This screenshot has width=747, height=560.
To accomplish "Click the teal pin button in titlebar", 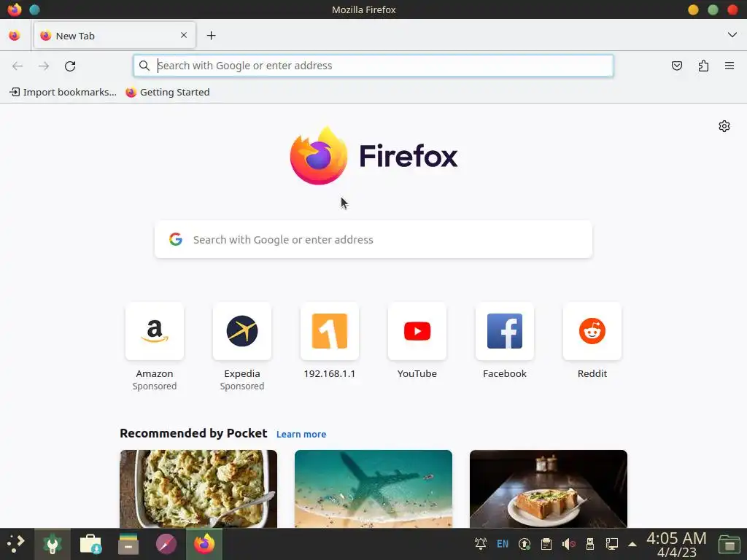I will (x=34, y=9).
